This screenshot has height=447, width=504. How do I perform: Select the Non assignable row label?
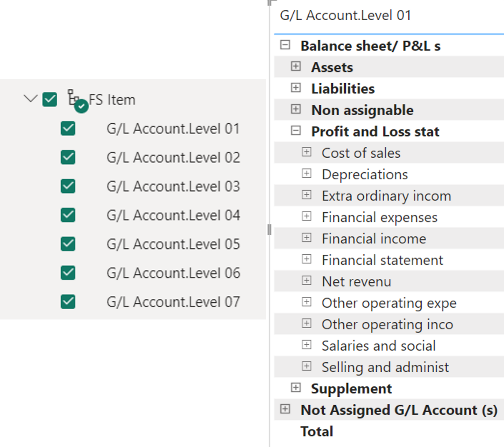pyautogui.click(x=363, y=110)
